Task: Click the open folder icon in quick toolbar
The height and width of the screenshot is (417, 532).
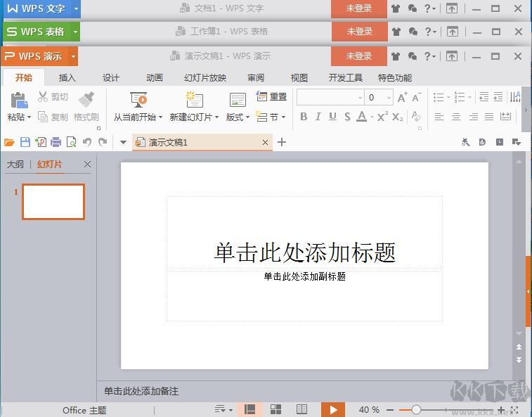Action: click(9, 142)
